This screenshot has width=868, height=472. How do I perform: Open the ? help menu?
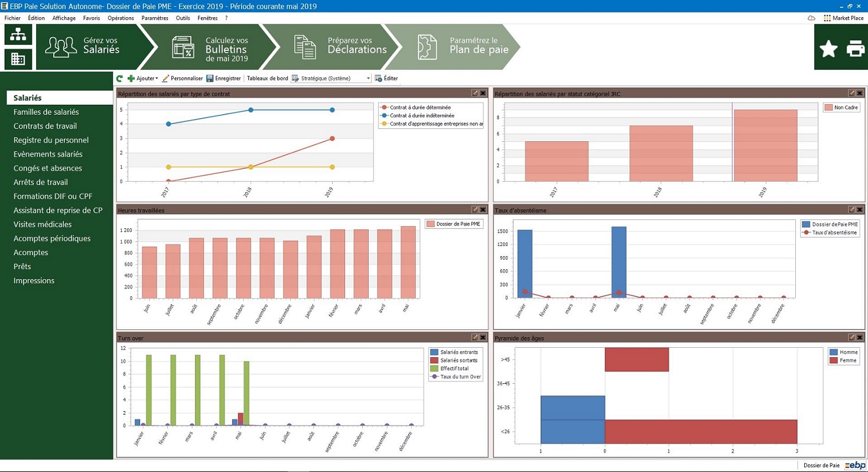(226, 18)
